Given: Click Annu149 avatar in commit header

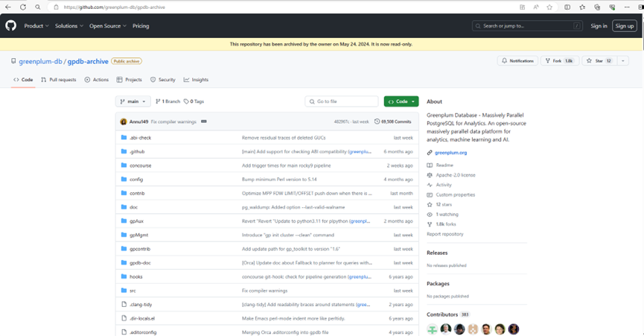Looking at the screenshot, I should 124,121.
